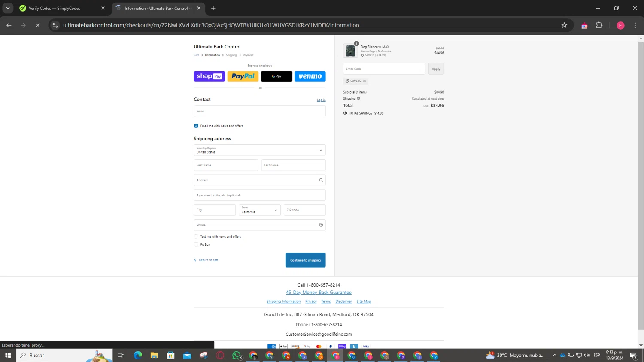Open the Chrome three-dot menu
This screenshot has height=362, width=644.
tap(635, 25)
